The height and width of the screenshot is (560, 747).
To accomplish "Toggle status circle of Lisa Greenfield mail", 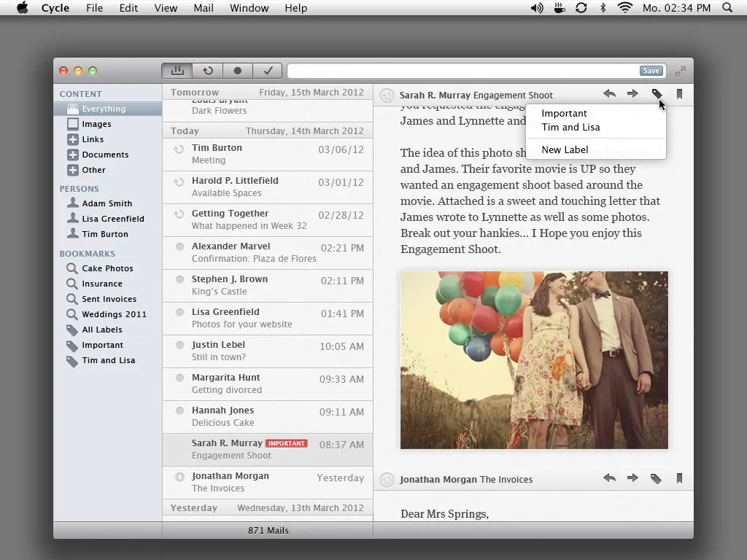I will pyautogui.click(x=179, y=312).
